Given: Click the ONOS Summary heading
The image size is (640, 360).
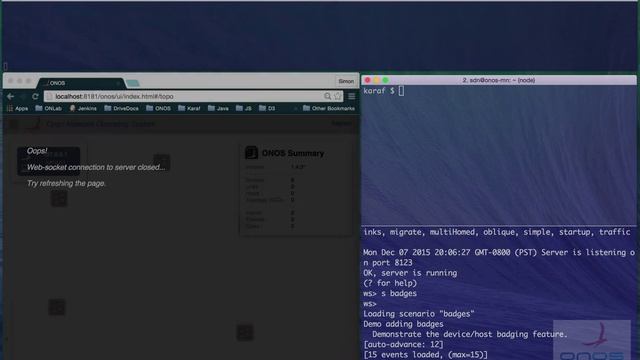Looking at the screenshot, I should pyautogui.click(x=293, y=153).
